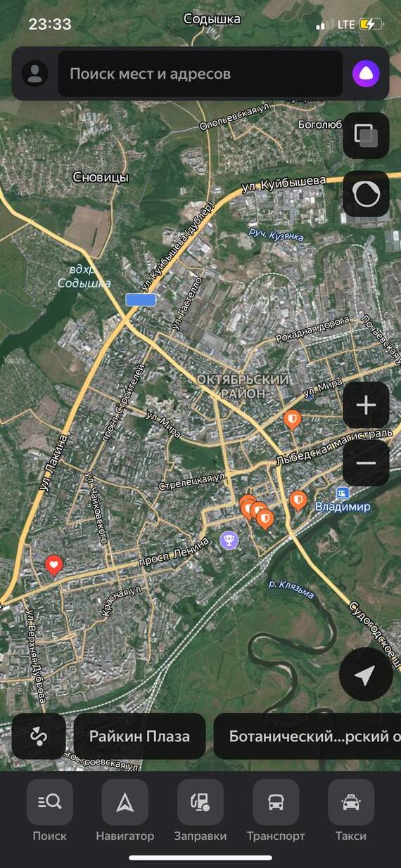Zoom in with the plus button
401x868 pixels.
tap(366, 405)
